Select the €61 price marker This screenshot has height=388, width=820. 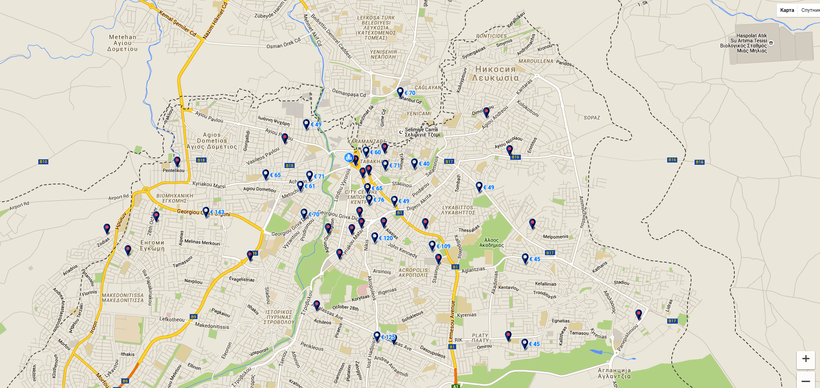(306, 186)
